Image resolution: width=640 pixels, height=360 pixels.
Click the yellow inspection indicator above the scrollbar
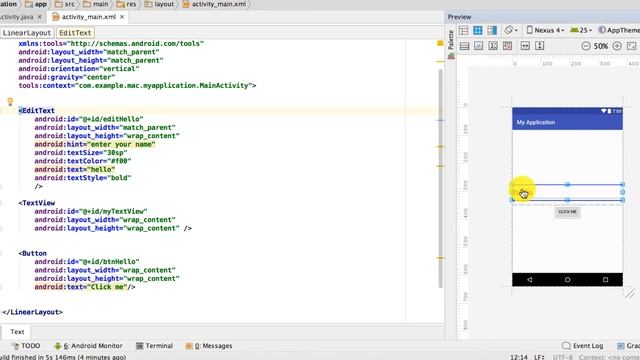[x=440, y=43]
